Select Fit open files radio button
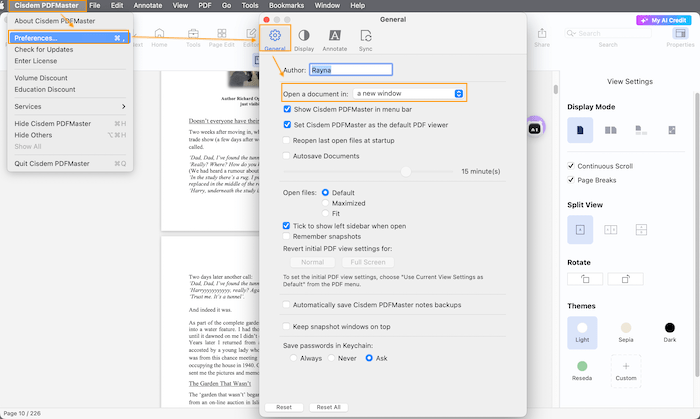700x419 pixels. tap(325, 213)
